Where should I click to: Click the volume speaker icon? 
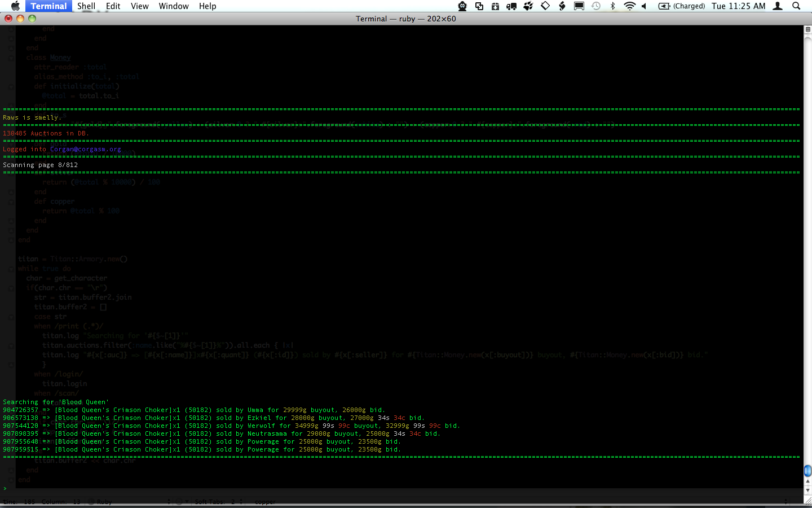(644, 6)
